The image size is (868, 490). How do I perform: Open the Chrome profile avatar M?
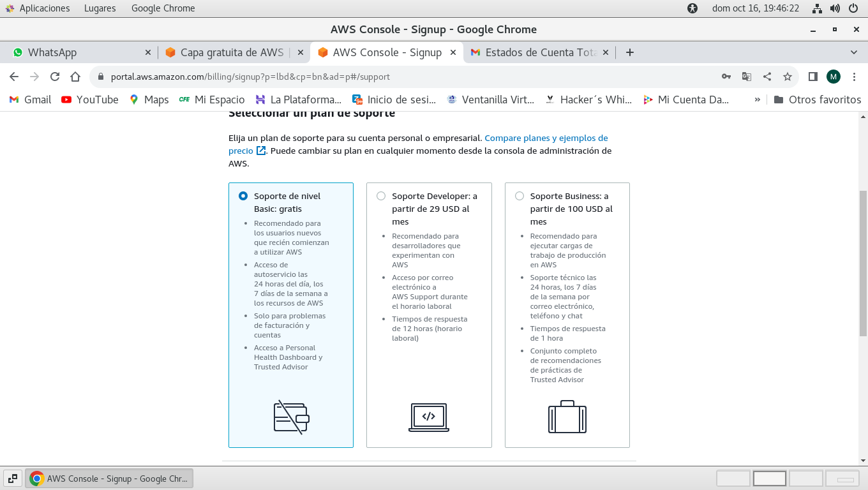click(834, 77)
